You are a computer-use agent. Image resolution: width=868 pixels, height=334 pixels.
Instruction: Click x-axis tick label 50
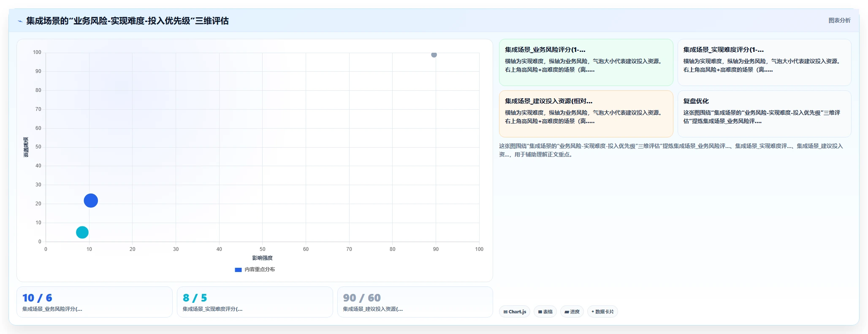point(263,249)
